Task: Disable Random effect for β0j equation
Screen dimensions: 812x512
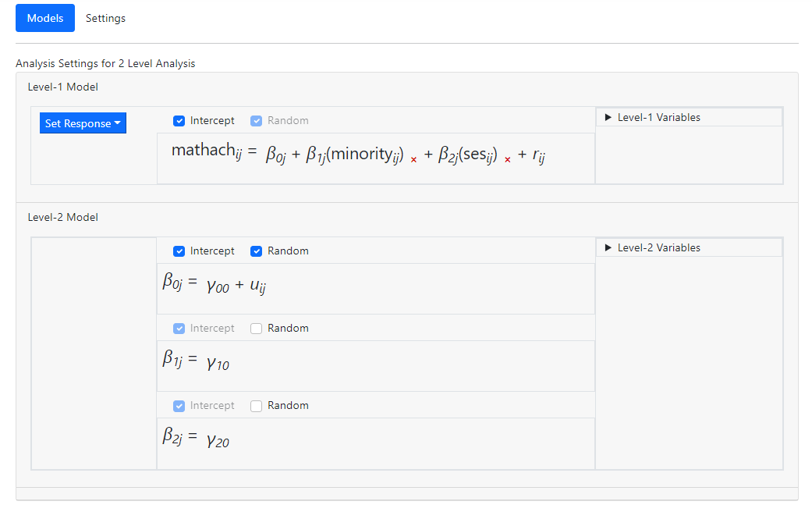Action: coord(256,251)
